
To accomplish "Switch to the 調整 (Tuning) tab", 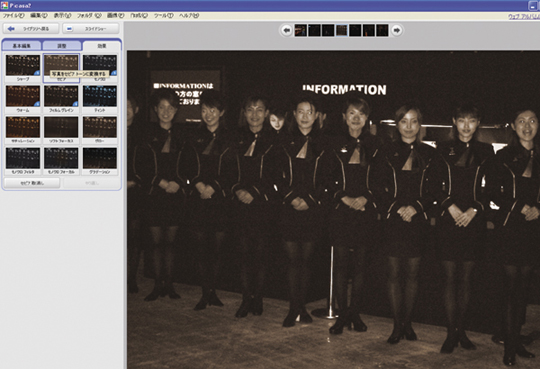I will point(62,46).
